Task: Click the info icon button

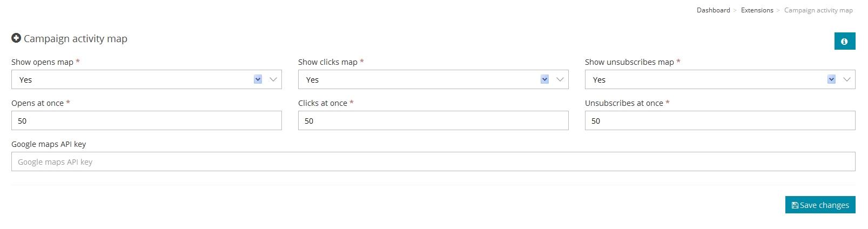Action: pos(845,41)
